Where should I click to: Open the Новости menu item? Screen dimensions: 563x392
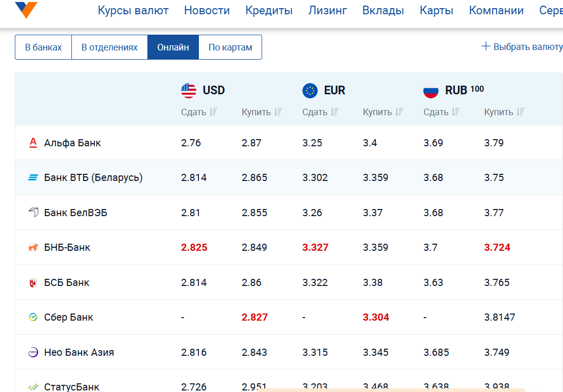point(207,10)
